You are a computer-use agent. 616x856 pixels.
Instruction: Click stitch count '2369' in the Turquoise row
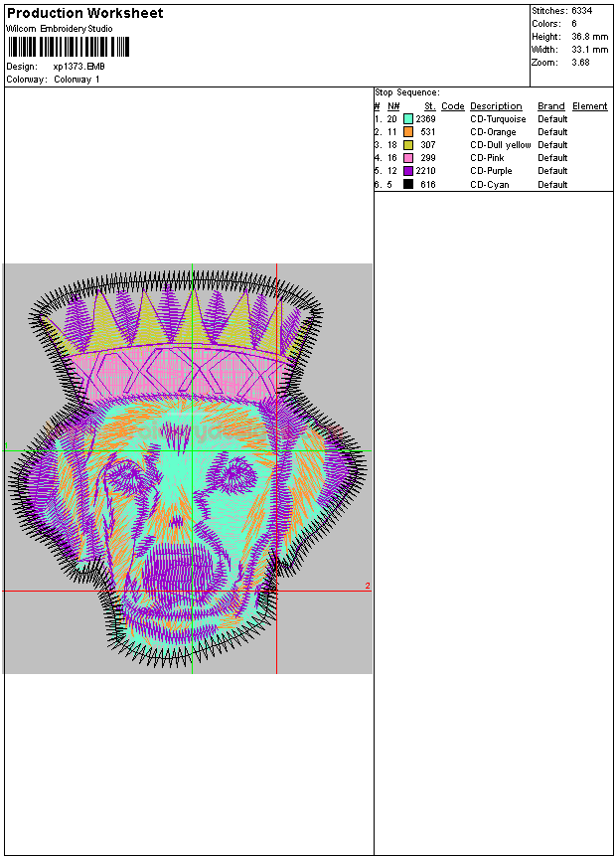coord(425,119)
